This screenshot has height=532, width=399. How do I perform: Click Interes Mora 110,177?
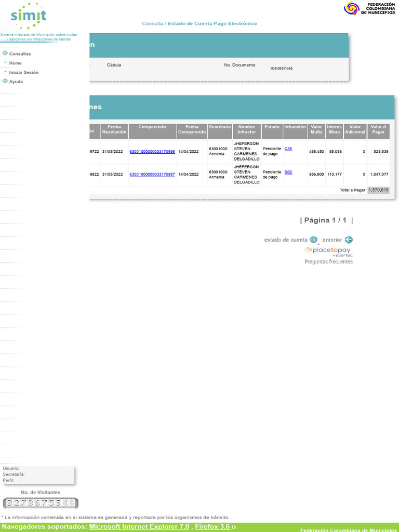click(x=335, y=175)
